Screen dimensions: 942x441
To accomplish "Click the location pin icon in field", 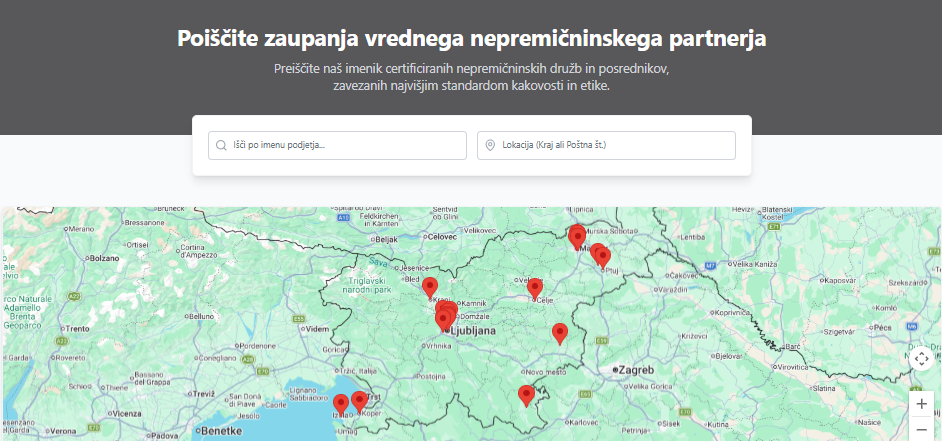I will [490, 146].
